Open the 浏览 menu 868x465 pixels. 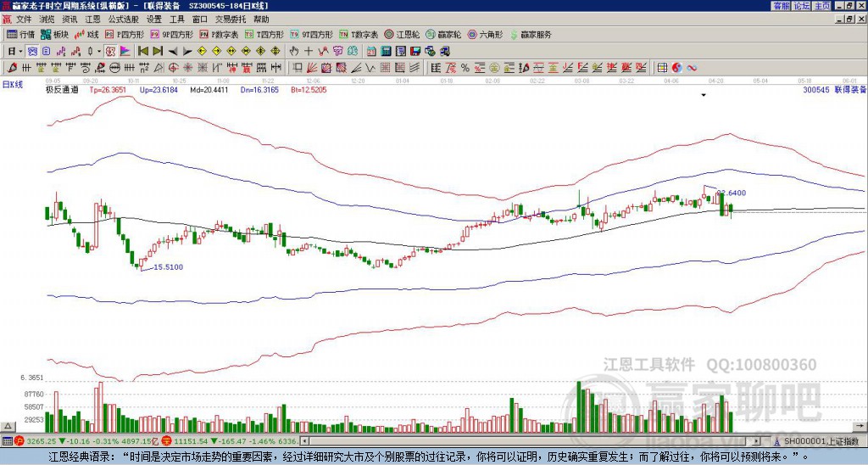[47, 20]
